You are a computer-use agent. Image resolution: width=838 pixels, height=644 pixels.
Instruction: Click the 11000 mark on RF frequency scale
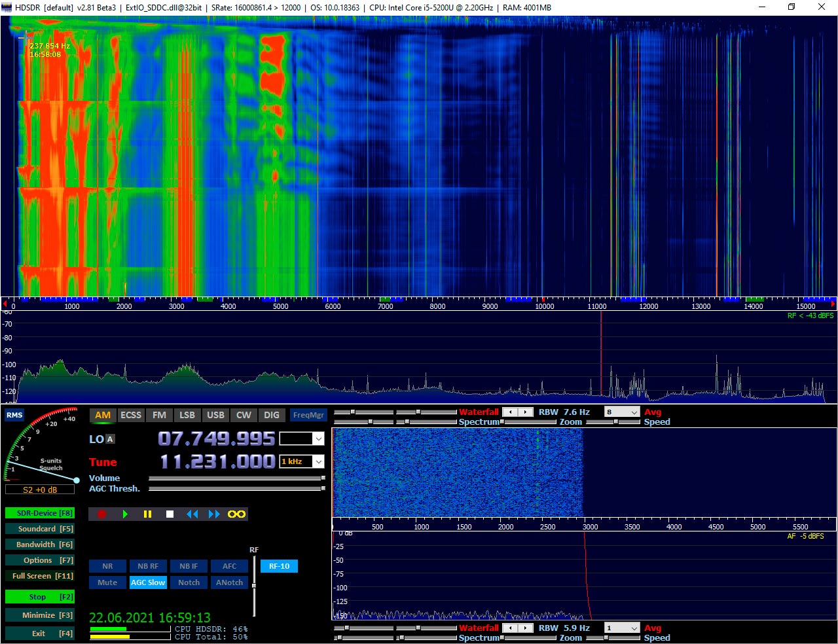(x=597, y=306)
